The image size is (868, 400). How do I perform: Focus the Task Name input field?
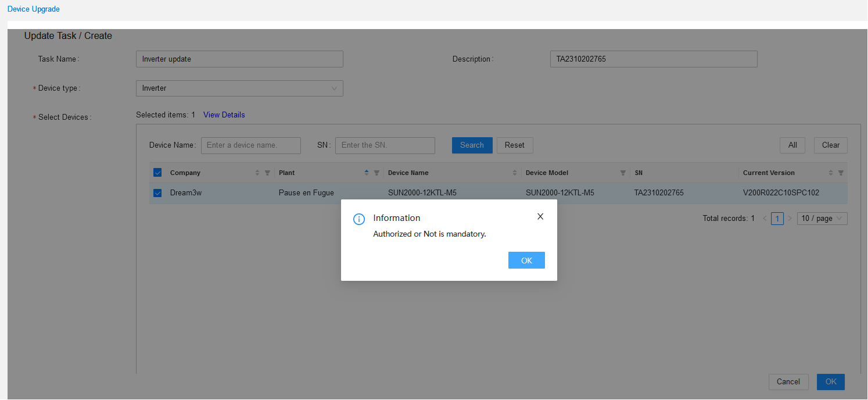(239, 59)
